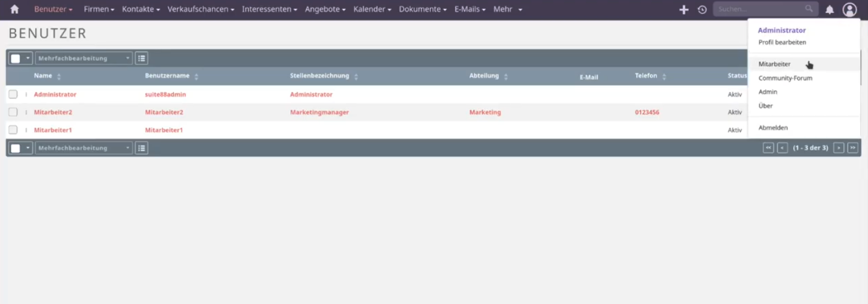The height and width of the screenshot is (304, 868).
Task: Check the Administrator row checkbox
Action: point(13,94)
